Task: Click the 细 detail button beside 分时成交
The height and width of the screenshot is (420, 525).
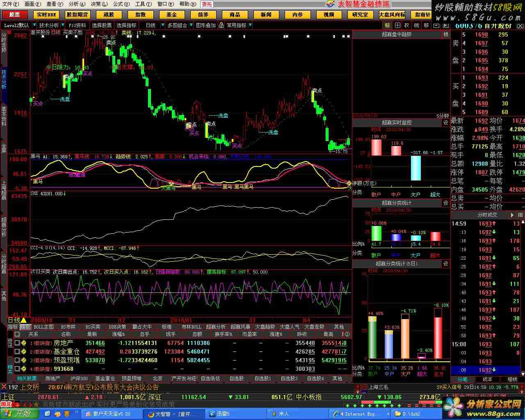Action: coord(520,215)
